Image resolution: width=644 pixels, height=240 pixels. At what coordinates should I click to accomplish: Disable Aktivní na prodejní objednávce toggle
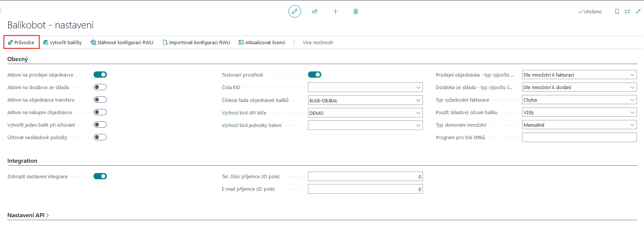click(100, 75)
